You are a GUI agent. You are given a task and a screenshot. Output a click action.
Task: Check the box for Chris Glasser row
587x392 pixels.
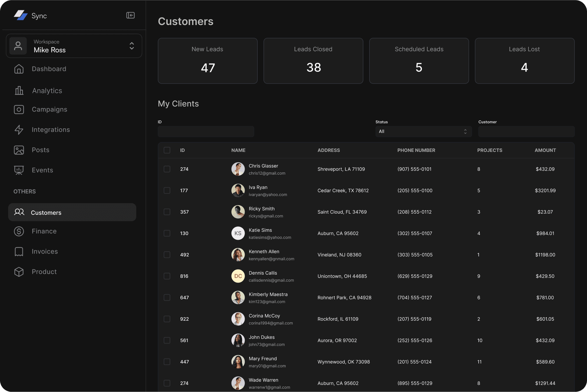click(x=167, y=169)
